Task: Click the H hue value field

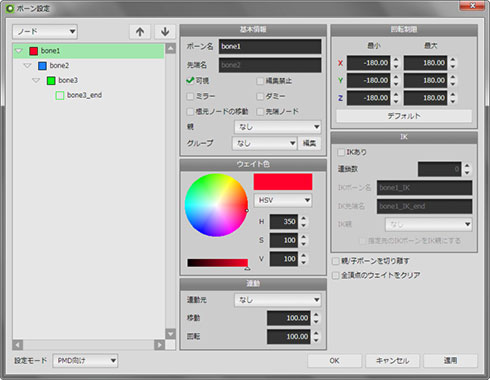Action: click(x=284, y=222)
